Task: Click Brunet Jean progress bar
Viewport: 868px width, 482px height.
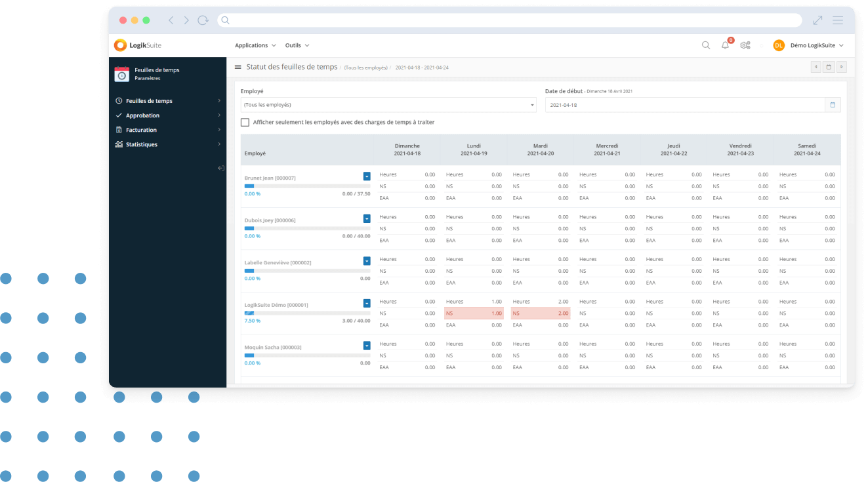Action: [x=307, y=186]
